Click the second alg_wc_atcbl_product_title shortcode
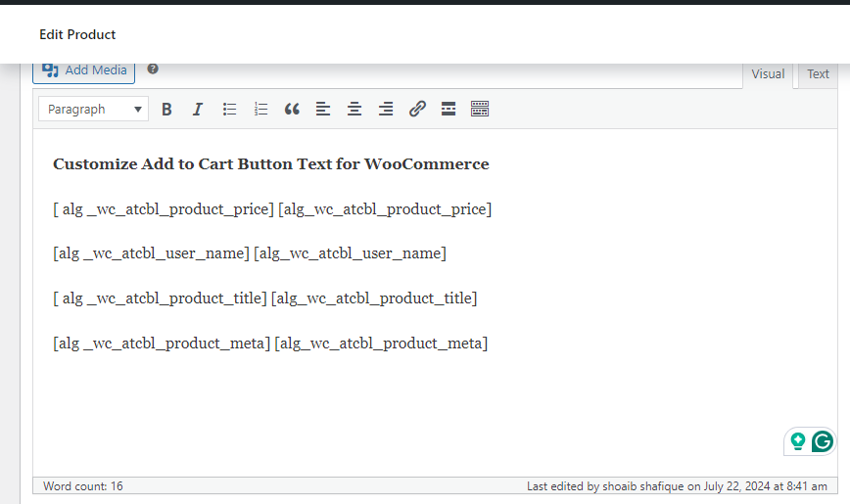 pyautogui.click(x=374, y=298)
